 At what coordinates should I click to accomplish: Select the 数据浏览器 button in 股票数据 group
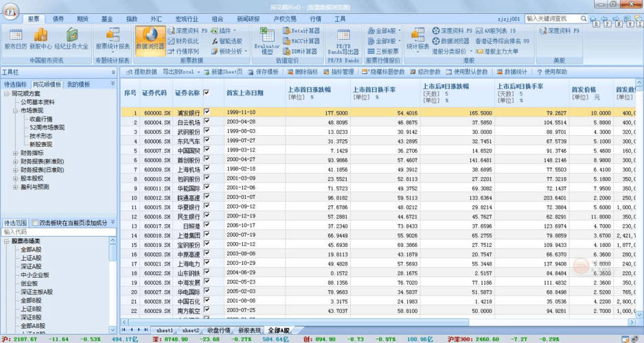tap(150, 39)
